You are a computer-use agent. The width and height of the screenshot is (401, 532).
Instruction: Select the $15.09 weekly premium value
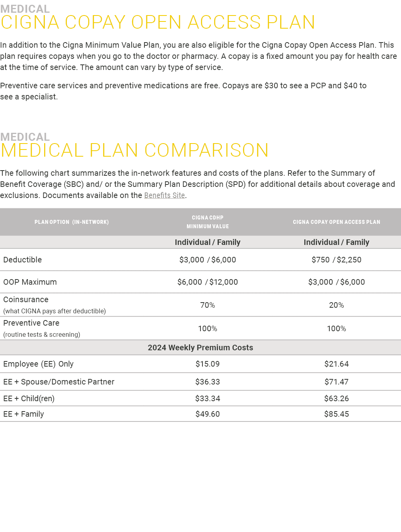tap(208, 364)
